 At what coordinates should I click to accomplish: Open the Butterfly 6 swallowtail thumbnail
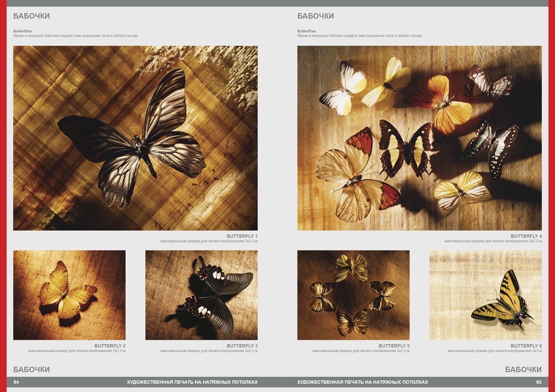(485, 295)
